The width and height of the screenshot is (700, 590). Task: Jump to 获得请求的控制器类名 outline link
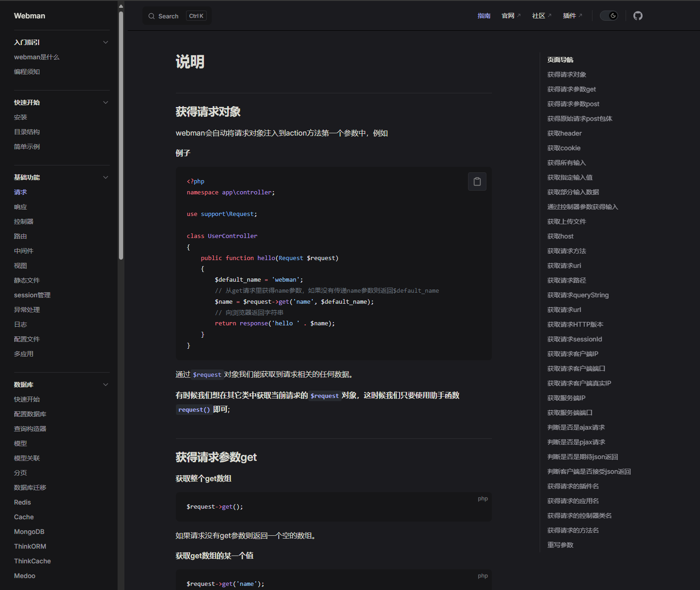click(579, 516)
